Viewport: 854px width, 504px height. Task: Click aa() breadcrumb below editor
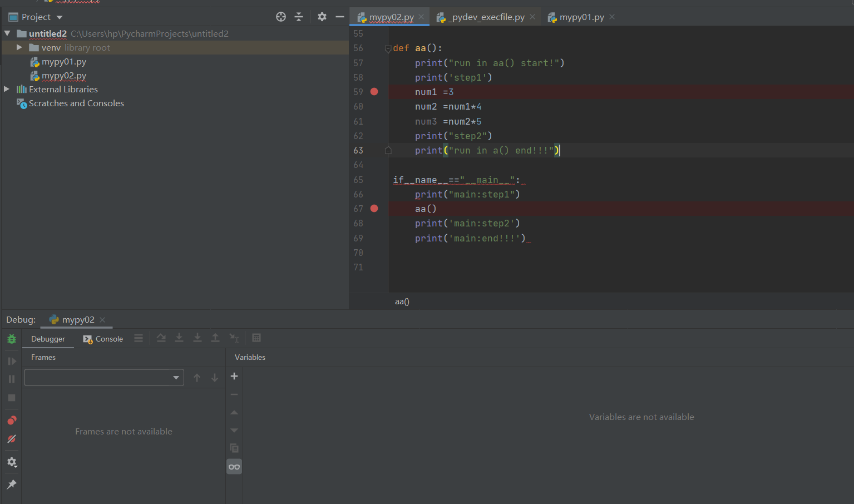click(402, 302)
